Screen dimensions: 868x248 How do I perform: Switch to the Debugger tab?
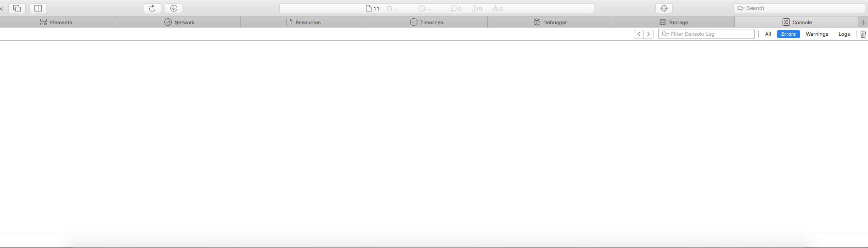550,22
